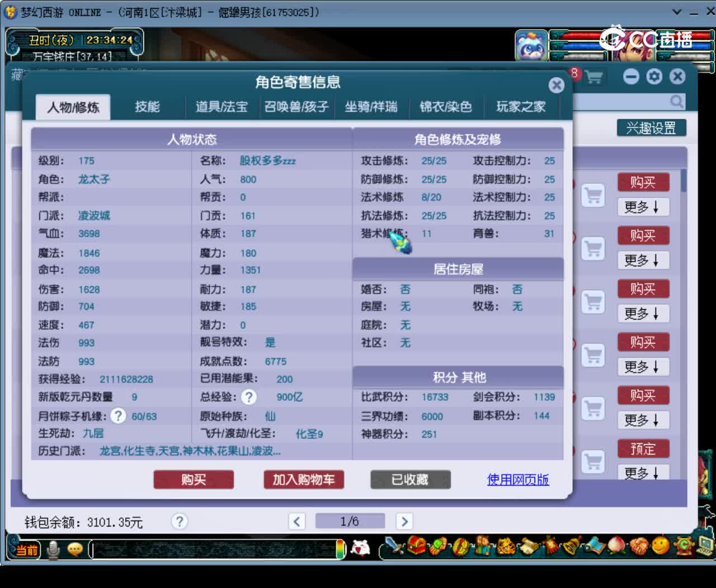Click the help icon beside 钱包余额
Image resolution: width=716 pixels, height=588 pixels.
179,521
